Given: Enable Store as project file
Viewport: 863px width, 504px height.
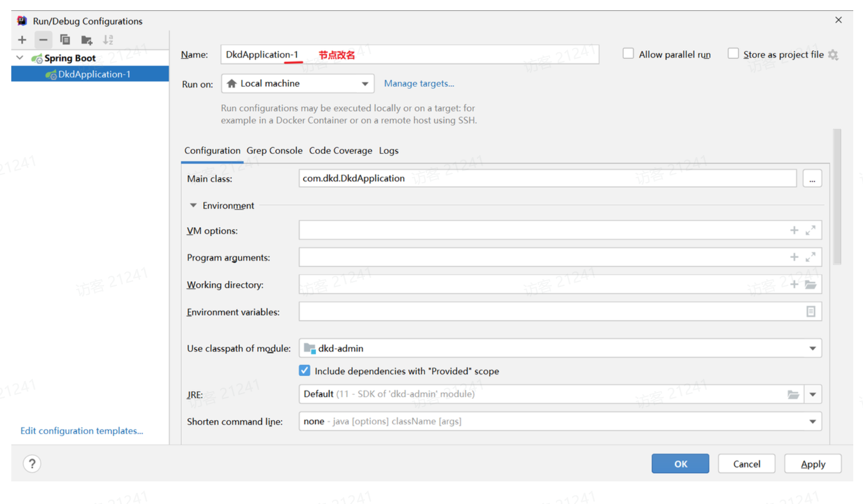Looking at the screenshot, I should coord(733,53).
